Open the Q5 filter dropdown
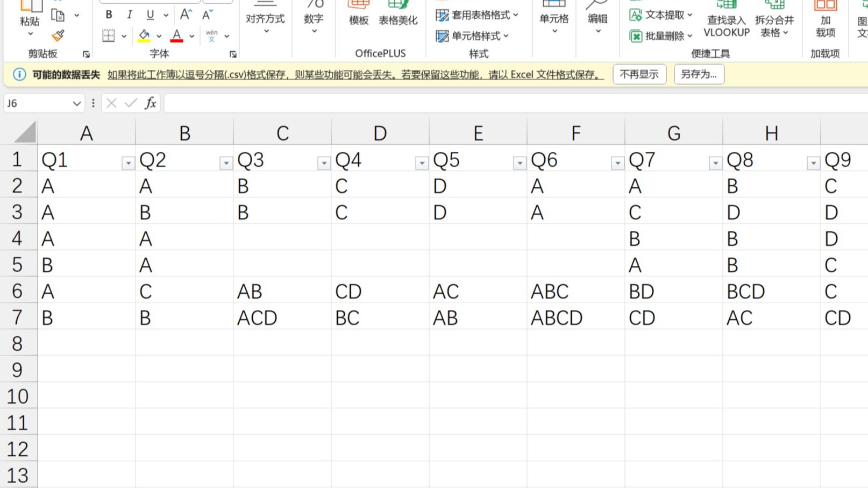The width and height of the screenshot is (868, 488). click(520, 163)
